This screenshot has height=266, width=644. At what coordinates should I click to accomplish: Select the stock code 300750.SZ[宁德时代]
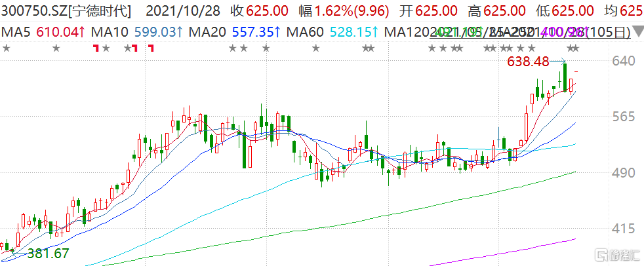(66, 12)
